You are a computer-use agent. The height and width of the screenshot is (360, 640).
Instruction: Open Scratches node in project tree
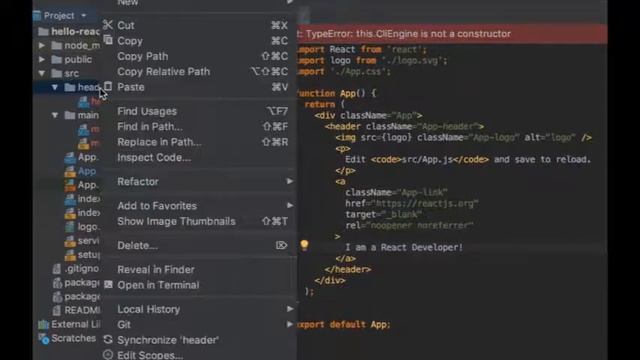pyautogui.click(x=67, y=338)
